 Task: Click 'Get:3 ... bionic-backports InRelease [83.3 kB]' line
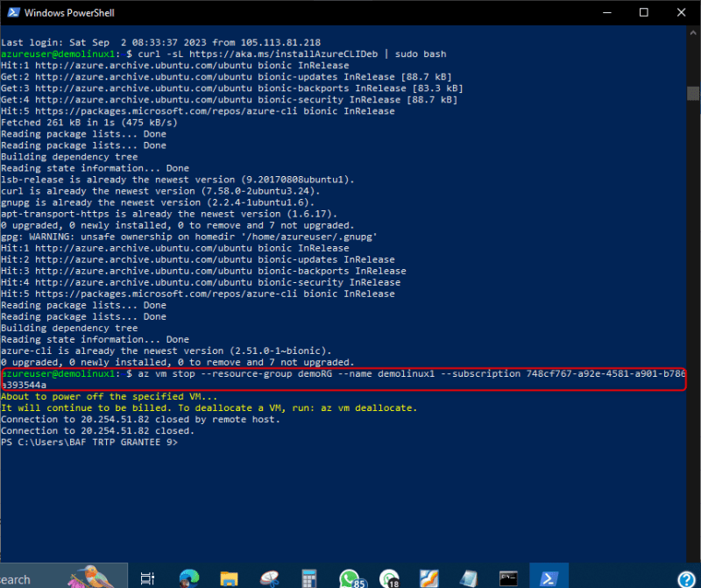point(232,89)
